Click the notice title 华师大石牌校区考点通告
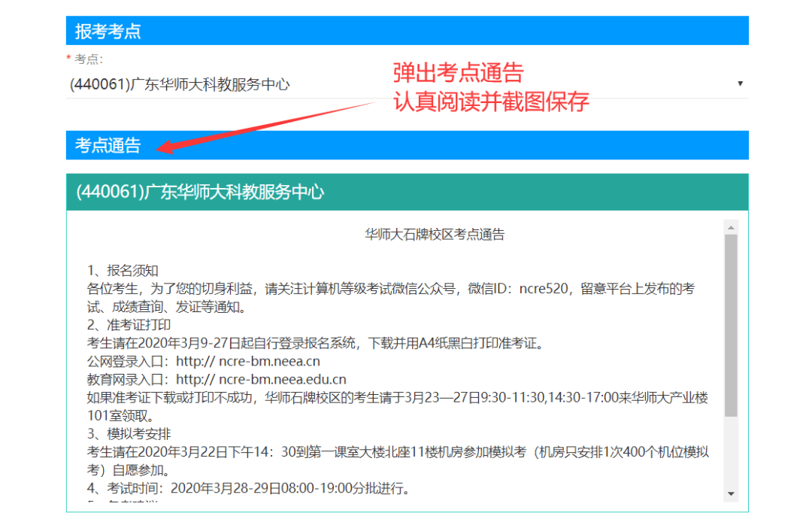The width and height of the screenshot is (812, 519). pos(435,235)
